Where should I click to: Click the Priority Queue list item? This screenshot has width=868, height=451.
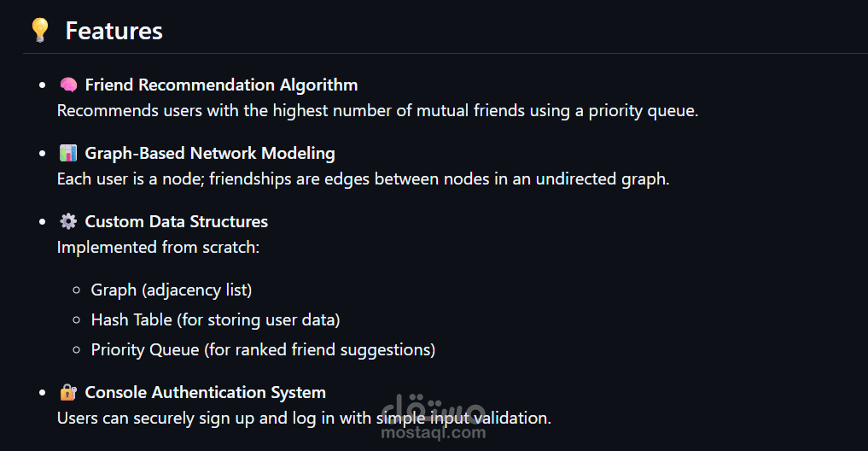[263, 349]
